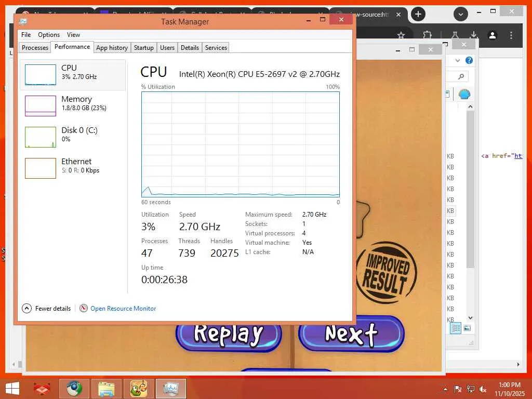This screenshot has height=399, width=532.
Task: Open the File menu in Task Manager
Action: [x=26, y=35]
